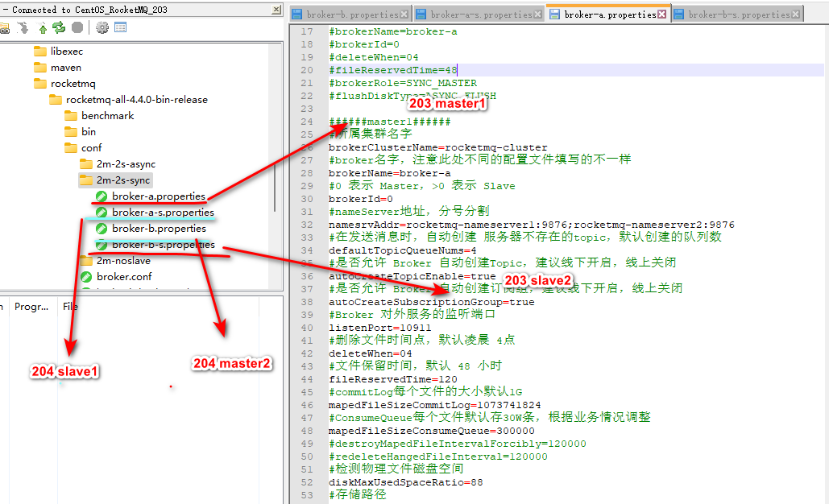Screen dimensions: 829x504
Task: Click the Download file toolbar icon
Action: point(23,27)
